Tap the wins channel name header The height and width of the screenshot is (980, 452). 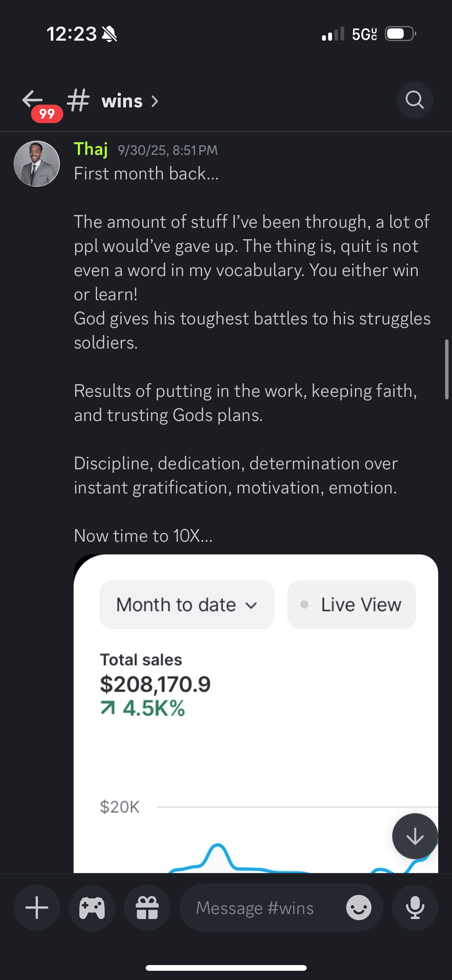click(122, 101)
